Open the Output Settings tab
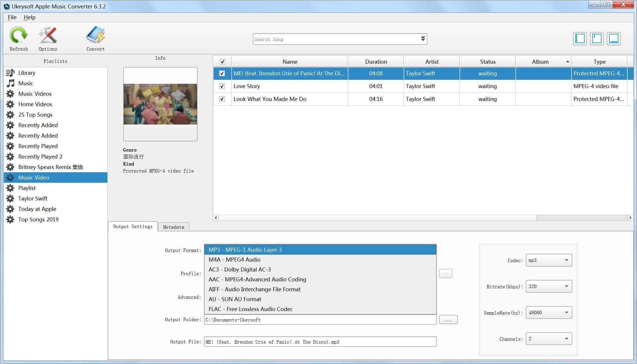The image size is (637, 364). [132, 227]
